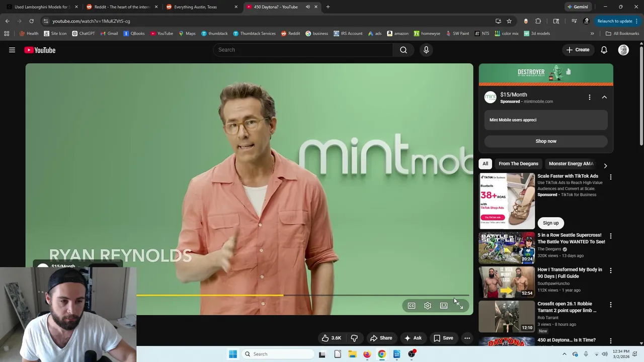The image size is (644, 362).
Task: Click into the YouTube search box
Action: coord(303,50)
